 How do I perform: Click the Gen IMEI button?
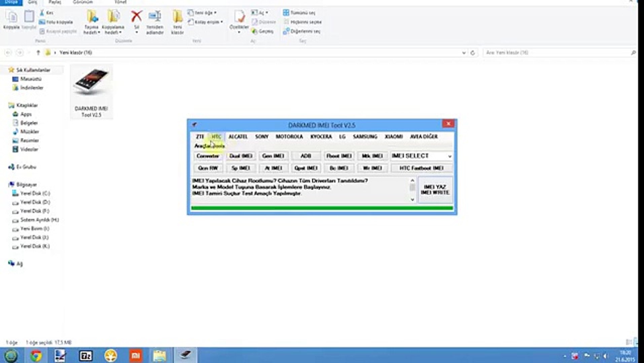tap(273, 156)
